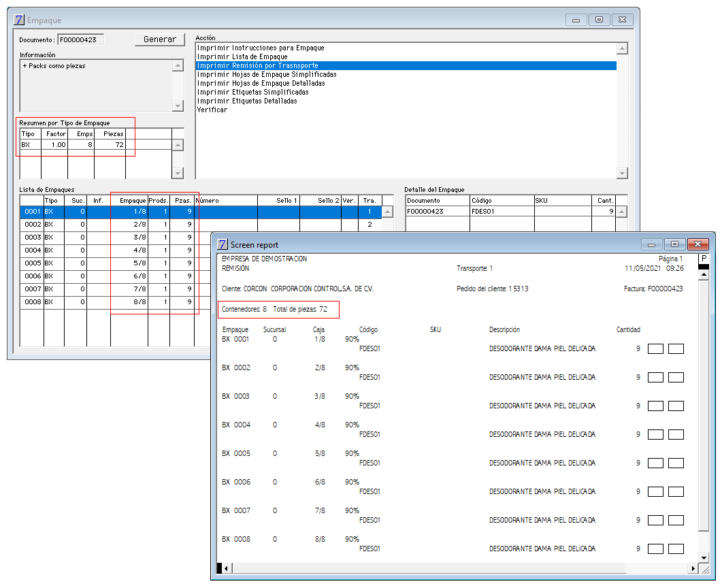Click first checkbox box on BX 0007 report line
722x588 pixels.
[656, 521]
